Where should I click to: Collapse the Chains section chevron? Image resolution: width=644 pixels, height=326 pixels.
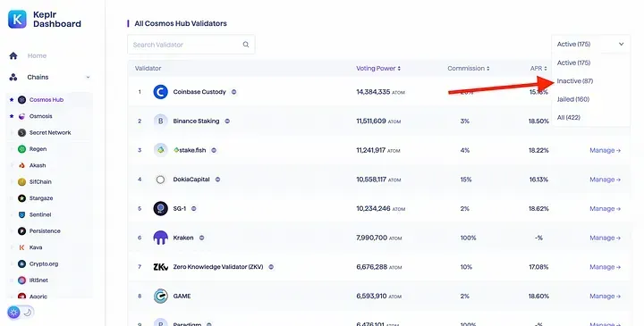pyautogui.click(x=88, y=77)
